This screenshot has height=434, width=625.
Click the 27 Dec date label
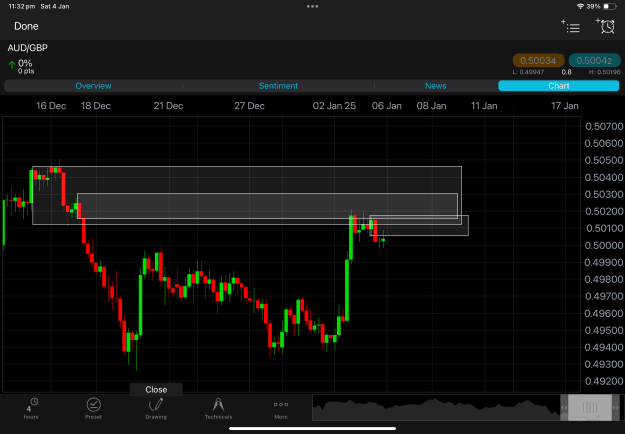pos(249,106)
